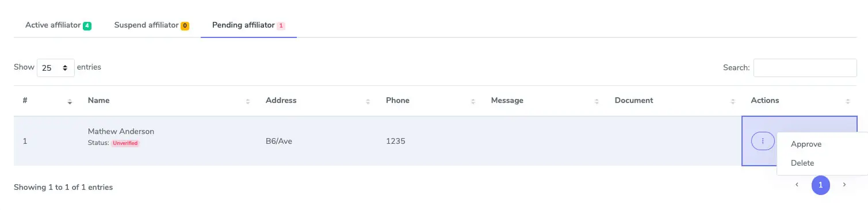The width and height of the screenshot is (868, 210).
Task: Sort table by Phone column arrows
Action: coord(473,101)
